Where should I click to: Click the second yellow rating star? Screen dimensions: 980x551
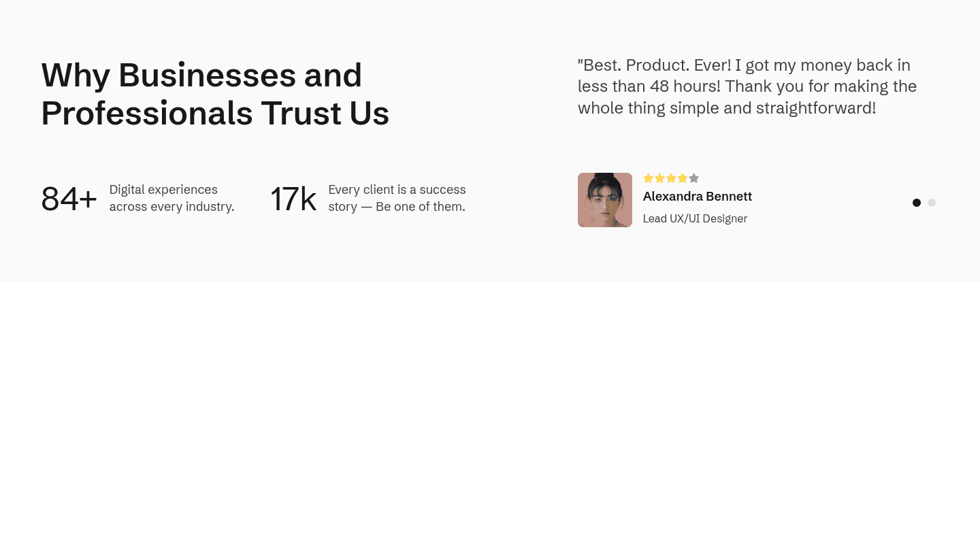(x=659, y=178)
